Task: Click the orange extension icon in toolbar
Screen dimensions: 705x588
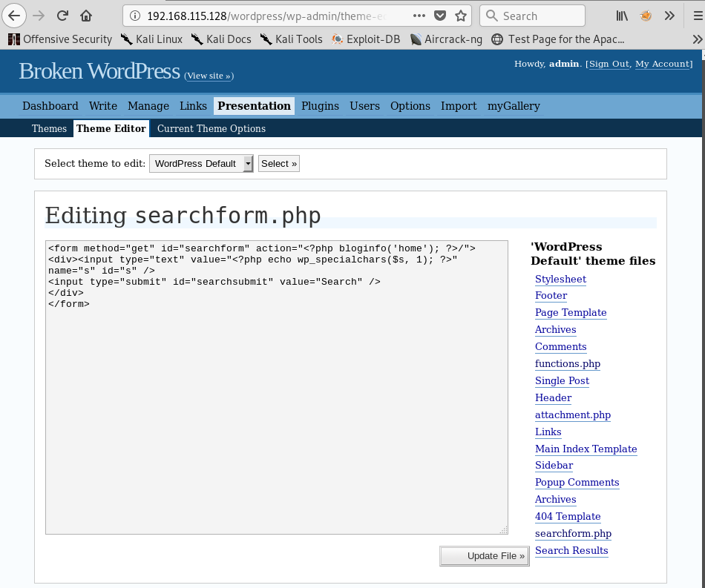Action: 646,16
